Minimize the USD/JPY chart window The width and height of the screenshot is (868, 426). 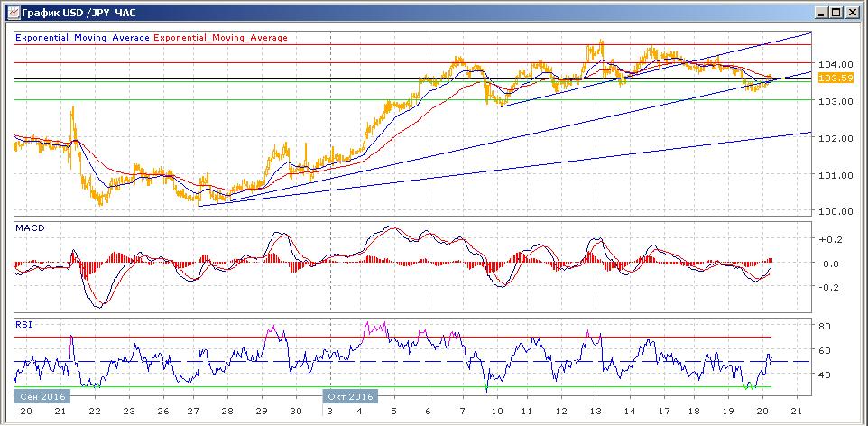(823, 13)
